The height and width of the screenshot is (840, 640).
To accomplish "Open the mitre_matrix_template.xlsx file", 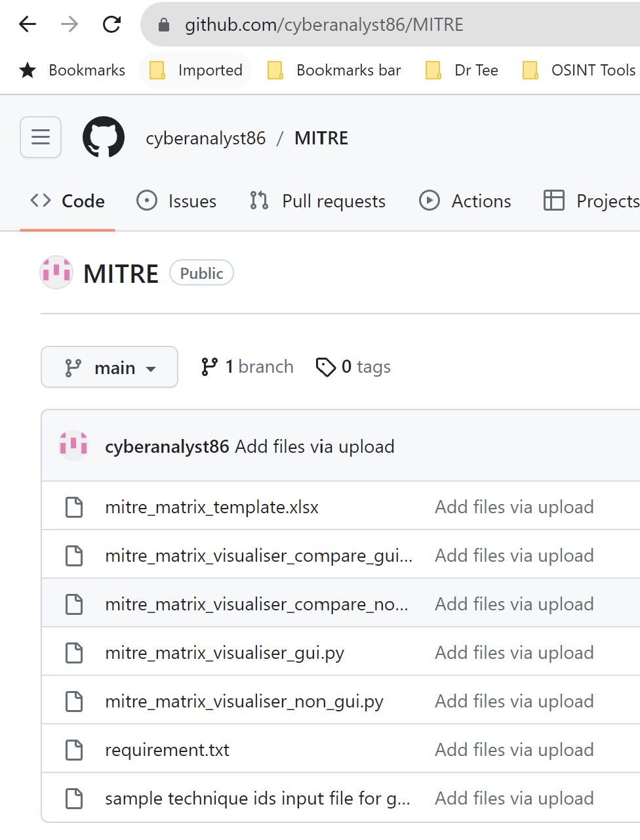I will point(212,507).
